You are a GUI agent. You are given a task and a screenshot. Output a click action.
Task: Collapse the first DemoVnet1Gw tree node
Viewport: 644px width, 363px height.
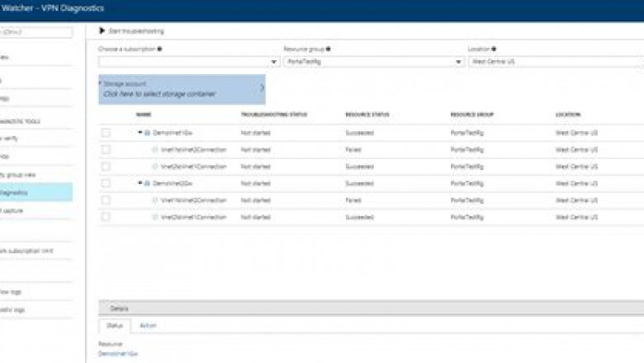coord(140,132)
